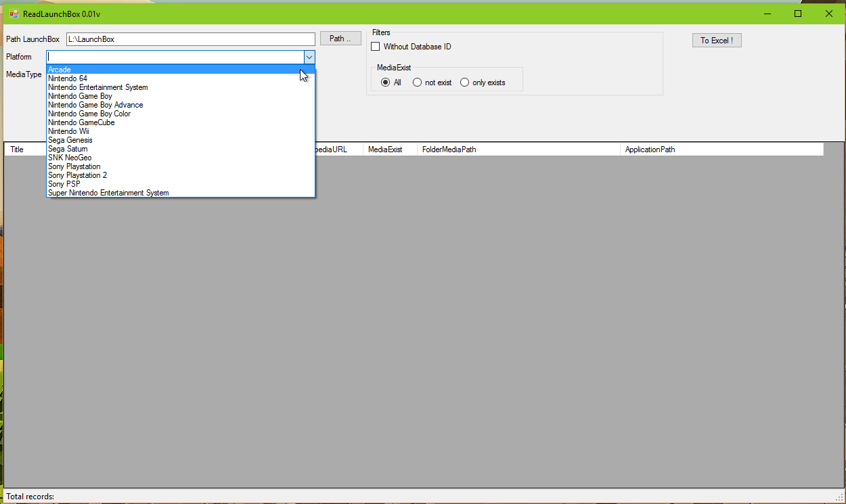Select SNK NeoGeo platform entry
Viewport: 846px width, 504px height.
tap(181, 158)
